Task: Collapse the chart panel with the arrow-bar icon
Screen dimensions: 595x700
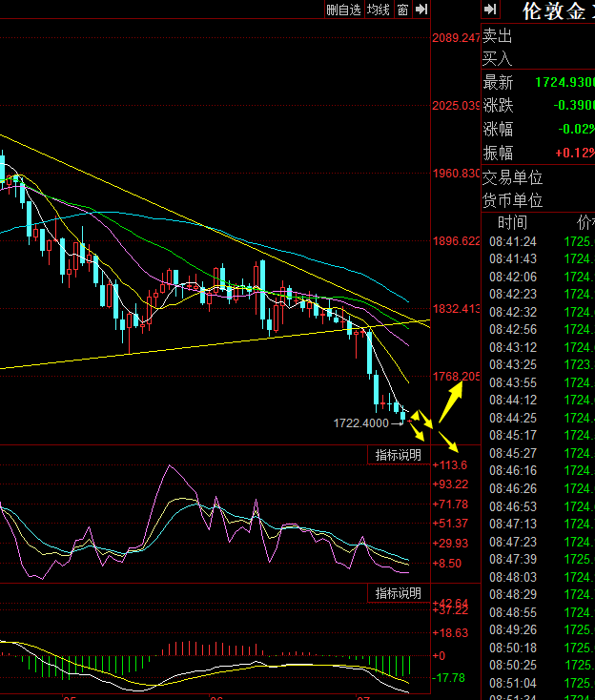Action: click(x=421, y=10)
